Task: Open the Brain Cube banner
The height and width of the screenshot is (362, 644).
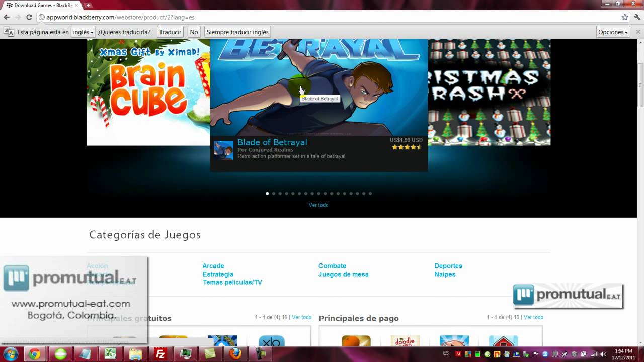Action: (148, 93)
